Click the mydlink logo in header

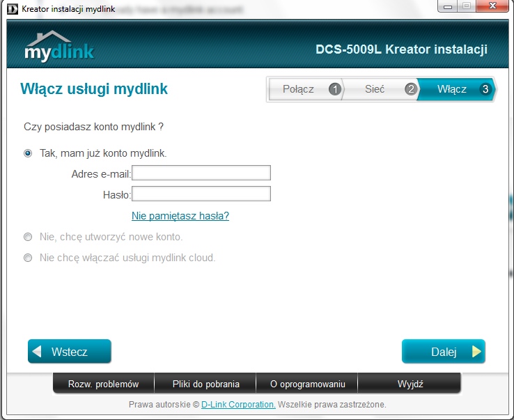pos(59,46)
